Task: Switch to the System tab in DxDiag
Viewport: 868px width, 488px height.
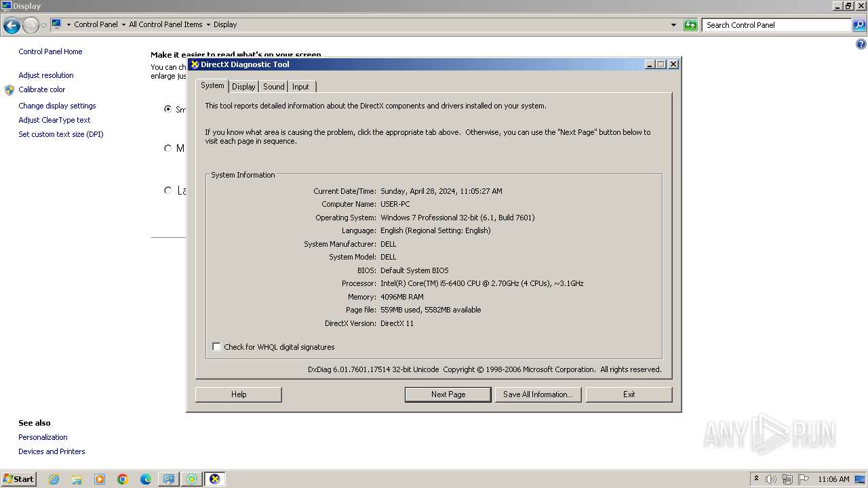Action: 212,86
